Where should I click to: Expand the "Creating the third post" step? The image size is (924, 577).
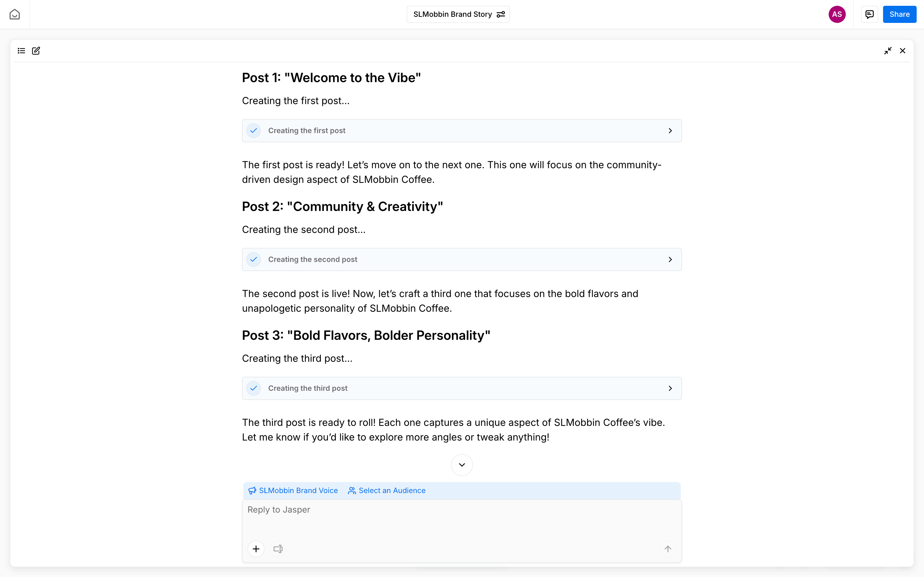[x=670, y=388]
